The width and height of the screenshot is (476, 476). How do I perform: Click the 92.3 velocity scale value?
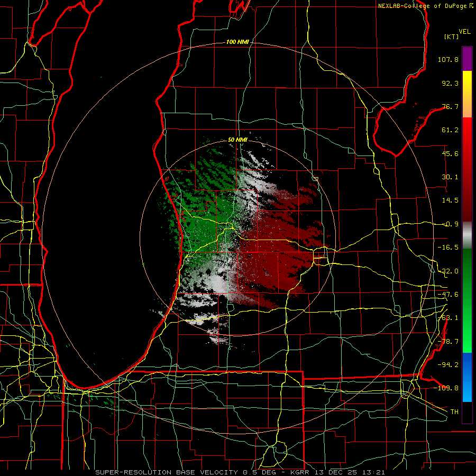(450, 83)
